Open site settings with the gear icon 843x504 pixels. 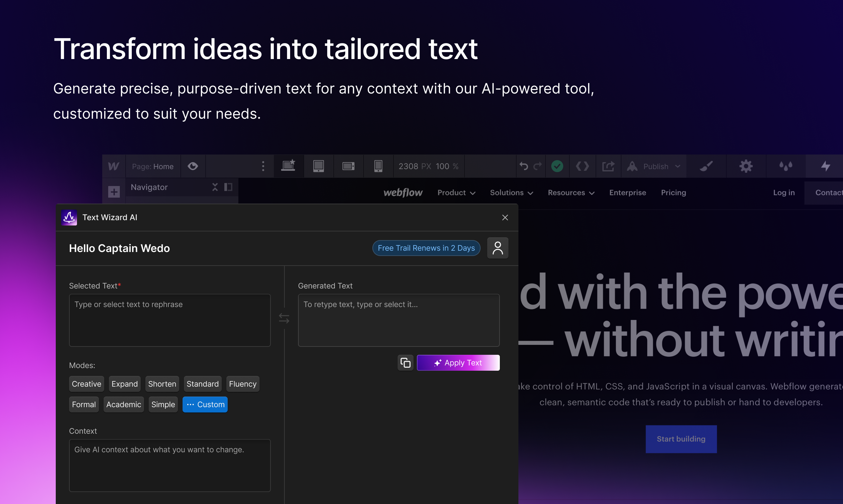coord(746,166)
